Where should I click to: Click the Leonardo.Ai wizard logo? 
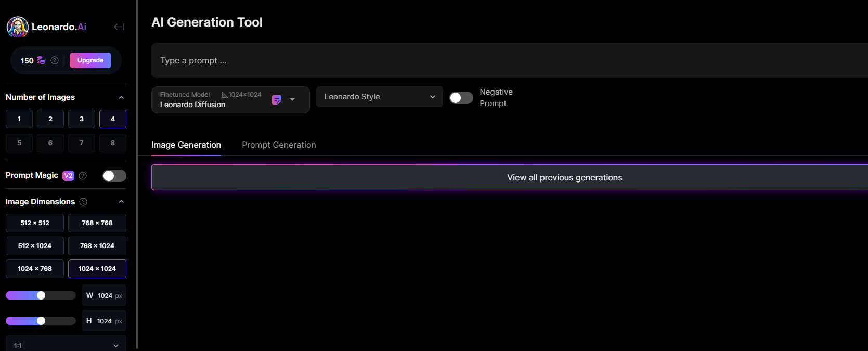18,27
